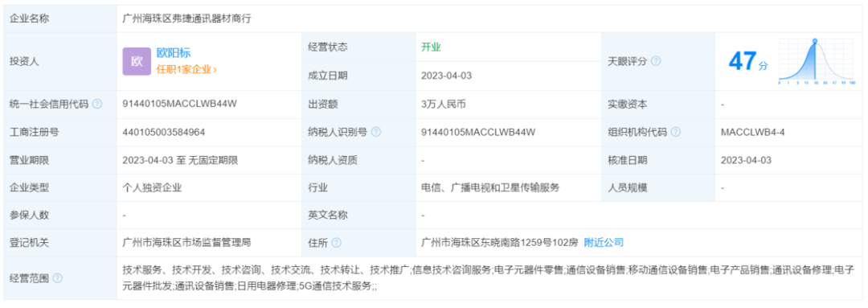Open 附近公司 link

[x=604, y=243]
